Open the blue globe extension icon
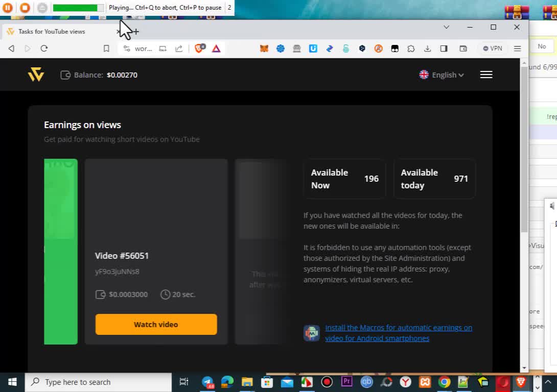 click(280, 48)
